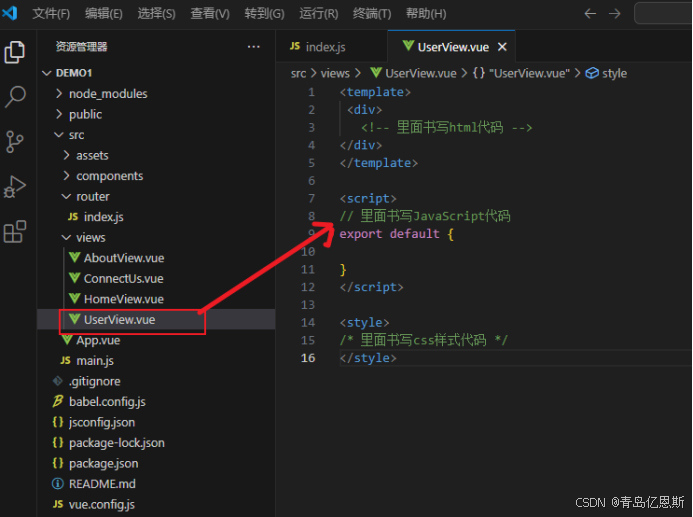The width and height of the screenshot is (693, 517).
Task: Open the Run and Debug icon
Action: [15, 186]
